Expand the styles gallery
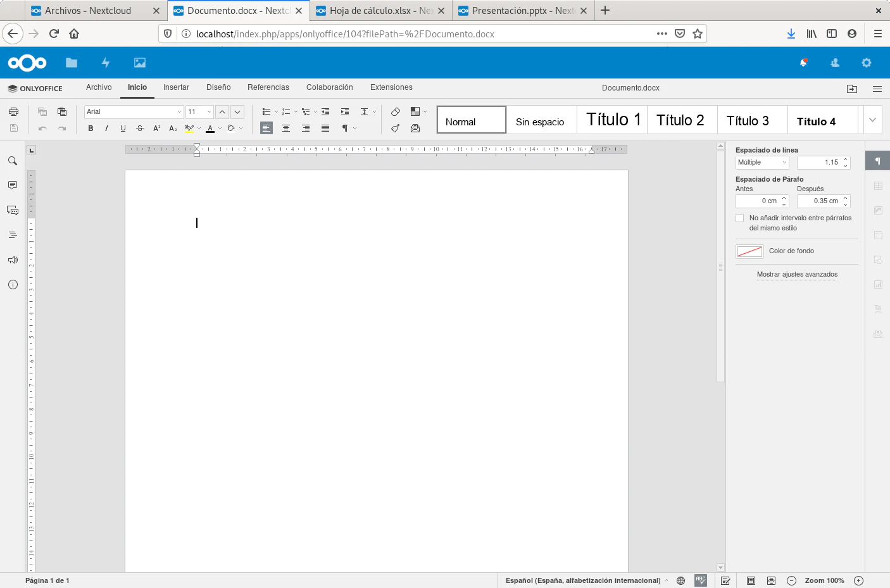 [x=872, y=120]
